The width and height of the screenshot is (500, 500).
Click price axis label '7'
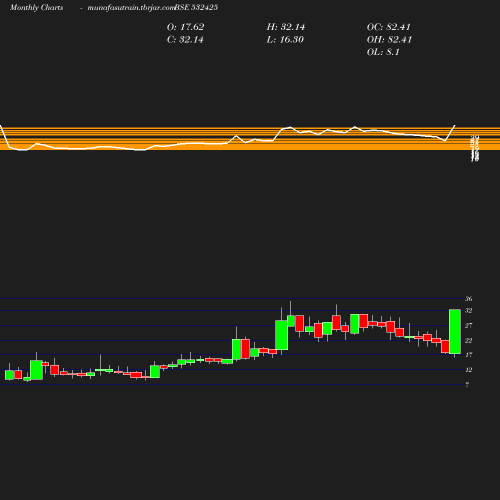click(x=467, y=385)
